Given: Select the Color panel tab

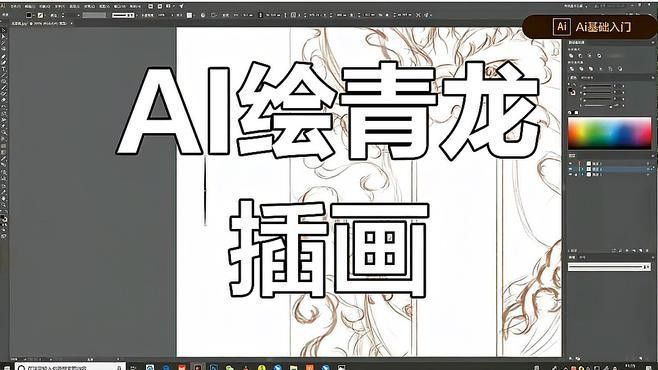Looking at the screenshot, I should [x=573, y=78].
